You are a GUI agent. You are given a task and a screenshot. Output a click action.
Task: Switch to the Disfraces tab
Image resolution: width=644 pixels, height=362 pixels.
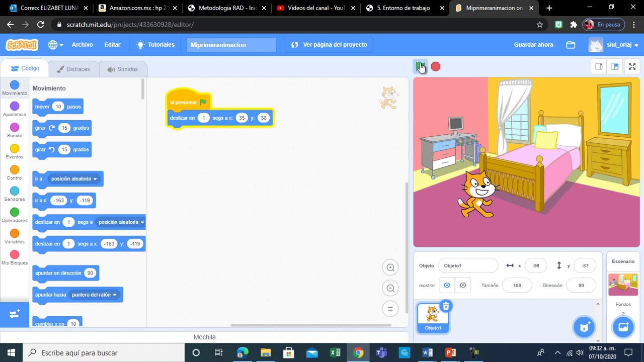coord(73,69)
